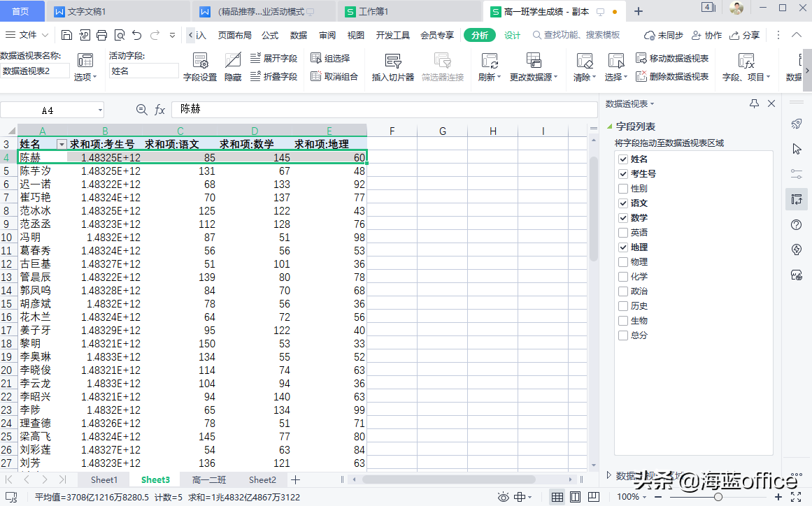
Task: Open the 选择 select dropdown
Action: (x=615, y=77)
